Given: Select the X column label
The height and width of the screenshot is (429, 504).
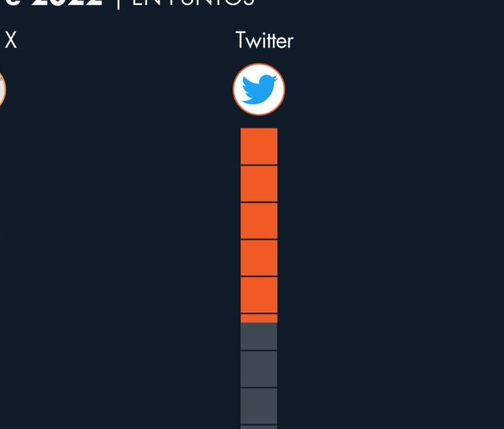Looking at the screenshot, I should (11, 41).
